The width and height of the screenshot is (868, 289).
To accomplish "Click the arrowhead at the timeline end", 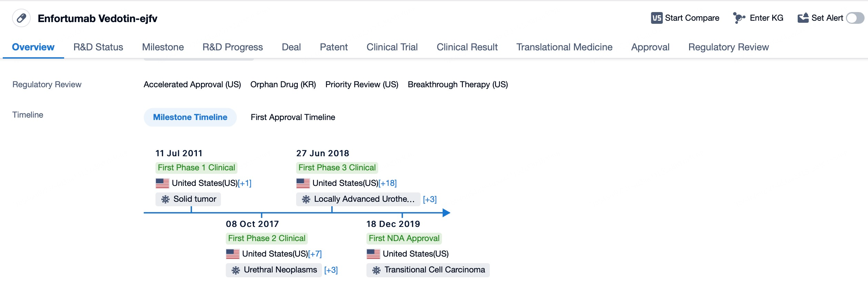I will point(446,213).
